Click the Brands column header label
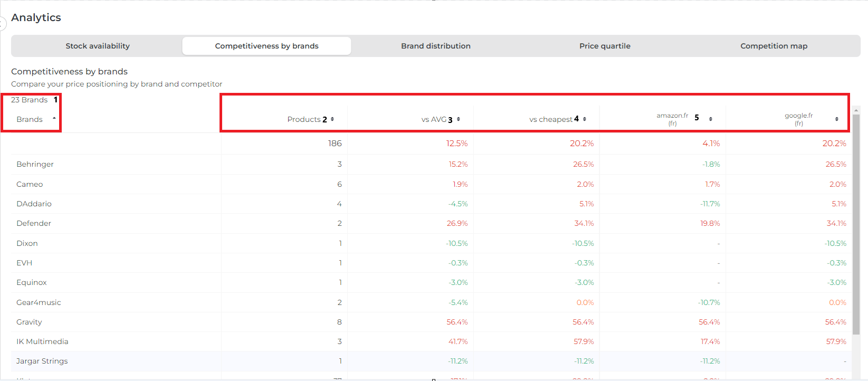Image resolution: width=868 pixels, height=381 pixels. (x=30, y=119)
